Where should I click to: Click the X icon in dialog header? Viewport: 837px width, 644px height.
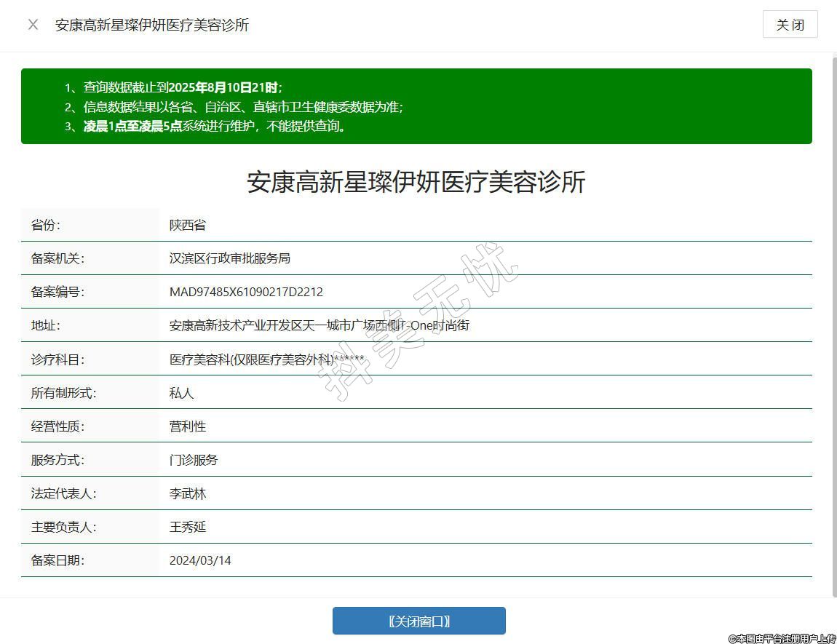click(x=33, y=25)
